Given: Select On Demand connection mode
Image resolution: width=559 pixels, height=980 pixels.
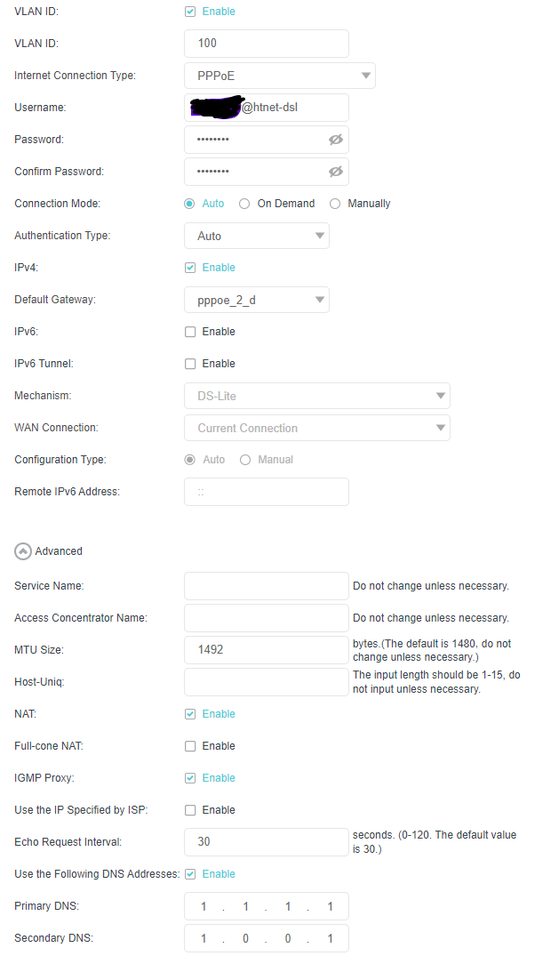Looking at the screenshot, I should click(244, 204).
